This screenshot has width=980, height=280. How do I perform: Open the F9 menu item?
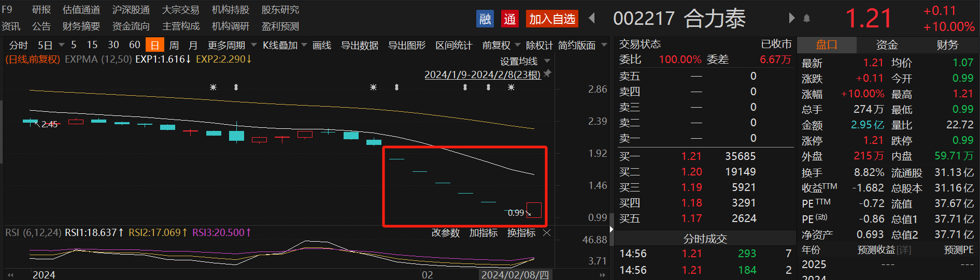click(x=7, y=10)
